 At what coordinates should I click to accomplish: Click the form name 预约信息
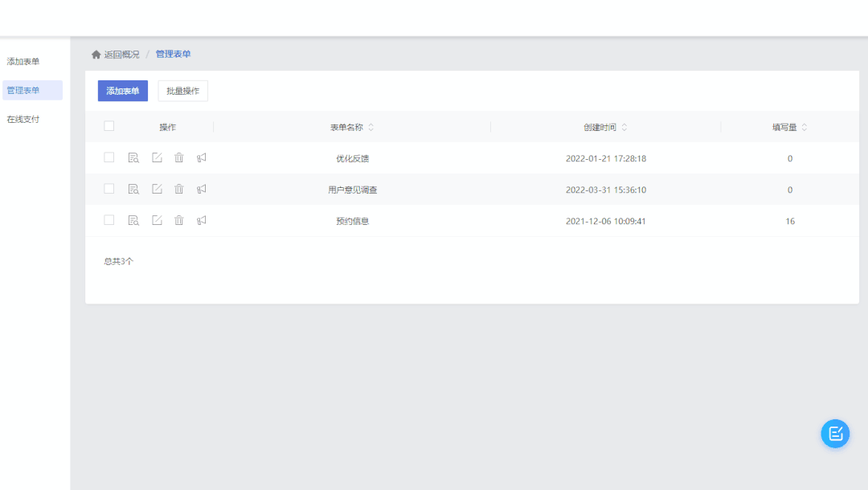click(x=353, y=221)
